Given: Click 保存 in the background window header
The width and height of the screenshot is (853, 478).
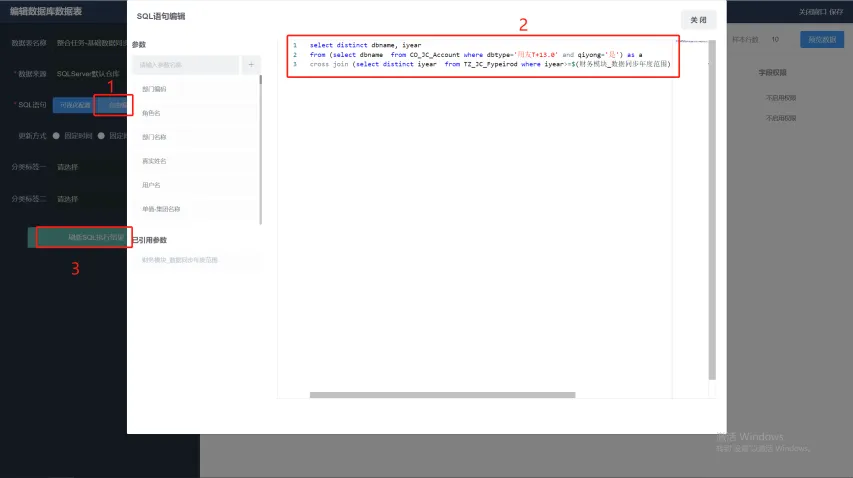Looking at the screenshot, I should click(836, 12).
